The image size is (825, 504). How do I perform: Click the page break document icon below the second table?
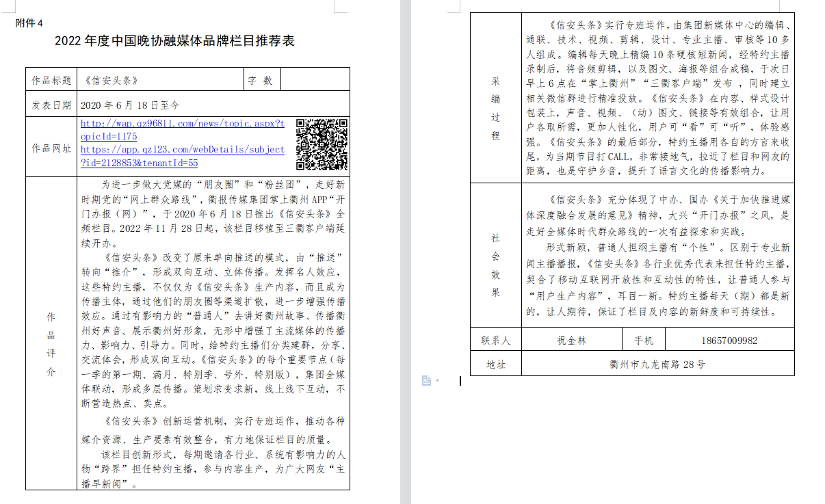[x=426, y=380]
